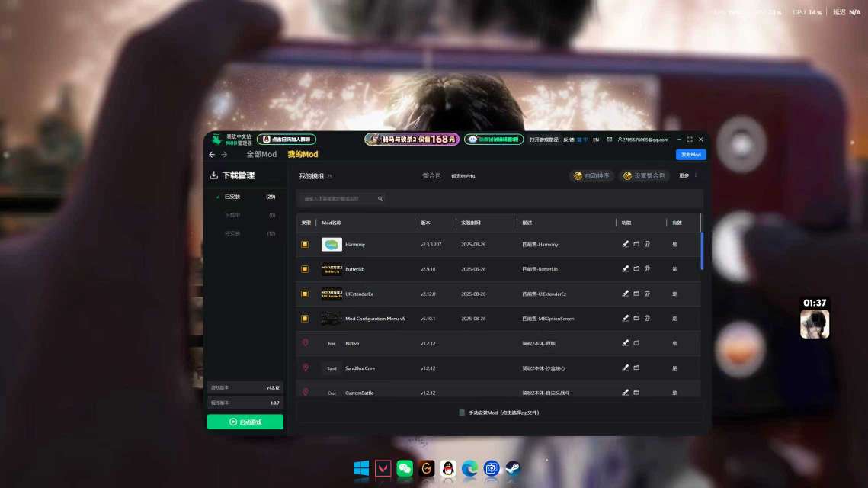Open the Harmony mod folder icon
868x488 pixels.
tap(636, 244)
